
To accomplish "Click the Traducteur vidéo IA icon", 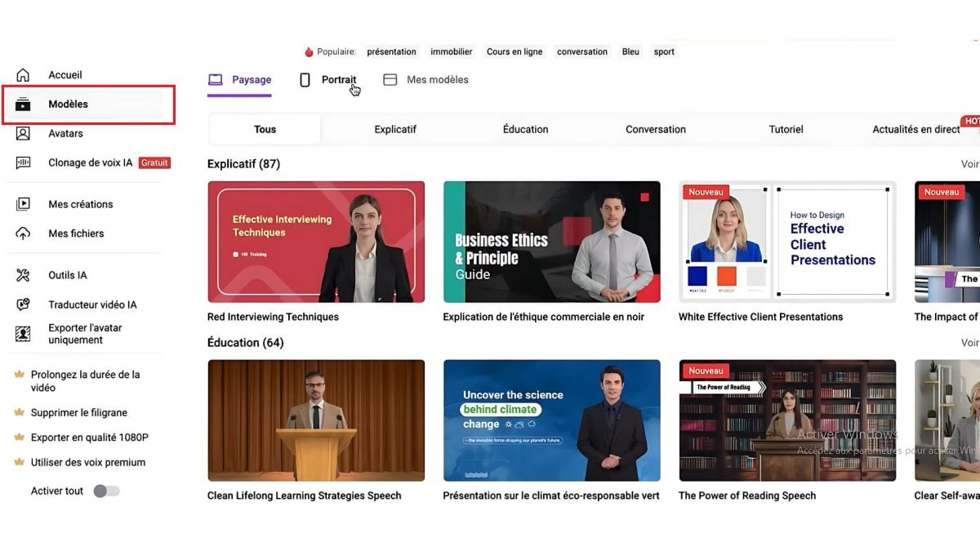I will tap(23, 304).
